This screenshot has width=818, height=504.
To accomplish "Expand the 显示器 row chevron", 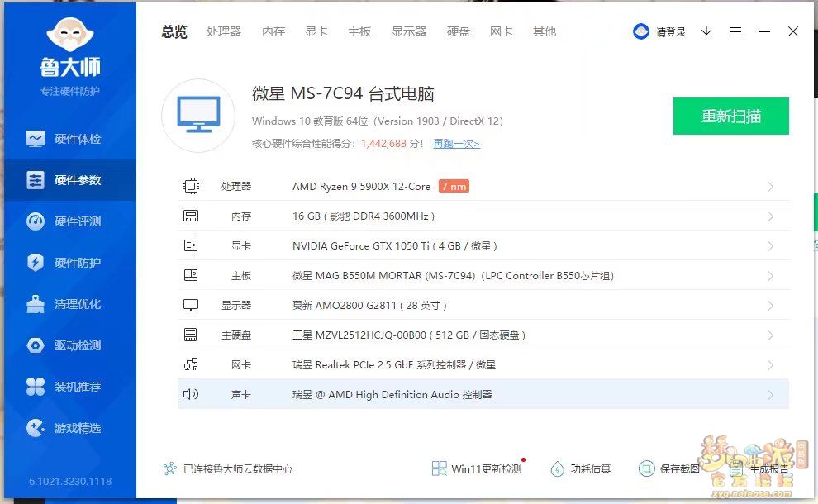I will (771, 306).
